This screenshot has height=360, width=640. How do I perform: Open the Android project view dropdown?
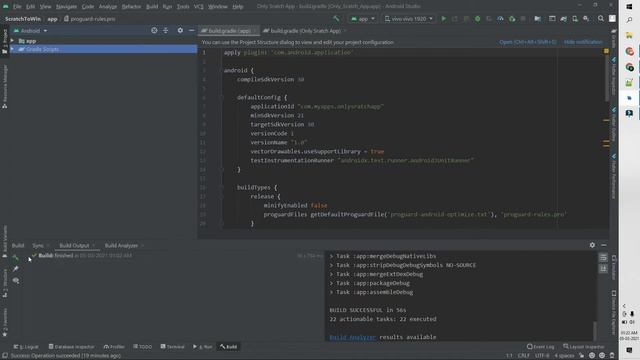(30, 31)
